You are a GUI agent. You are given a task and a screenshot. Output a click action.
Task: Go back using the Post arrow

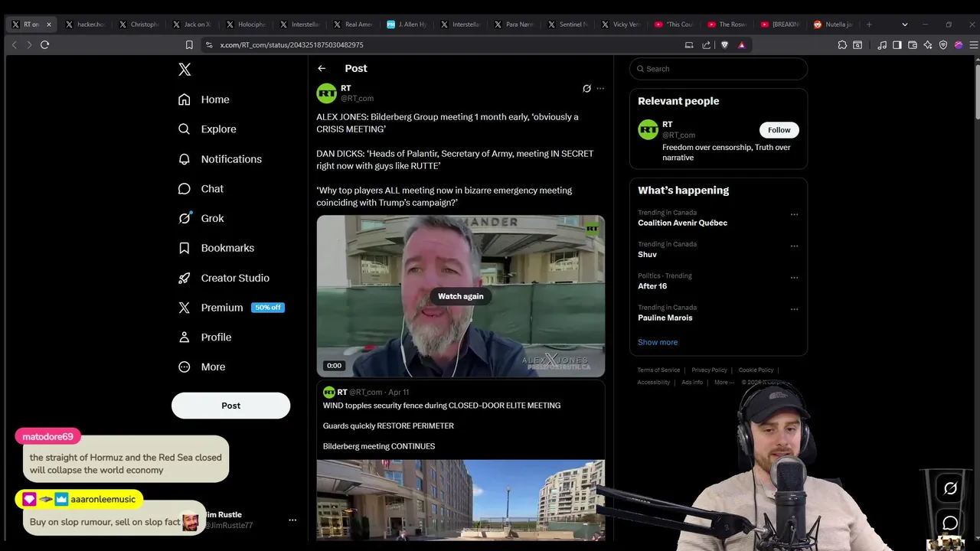coord(322,69)
